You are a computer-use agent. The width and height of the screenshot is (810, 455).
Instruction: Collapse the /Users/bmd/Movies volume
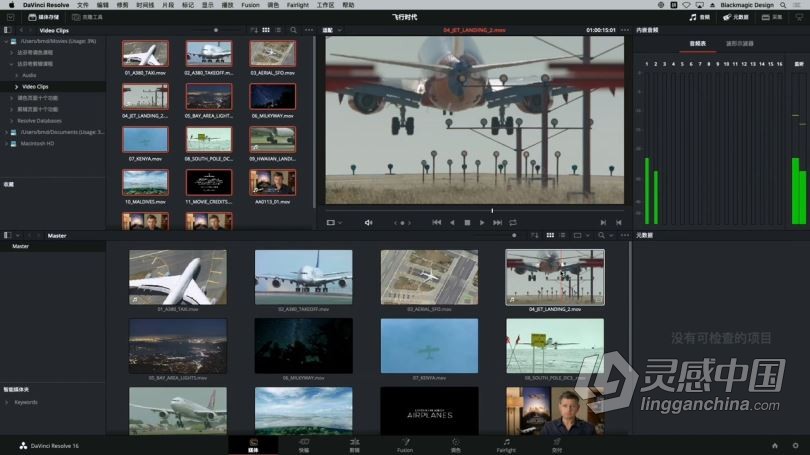[x=6, y=41]
